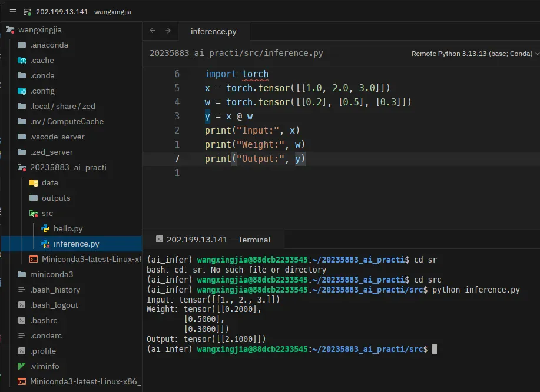Viewport: 540px width, 392px height.
Task: Open the .viminfo file
Action: tap(71, 366)
